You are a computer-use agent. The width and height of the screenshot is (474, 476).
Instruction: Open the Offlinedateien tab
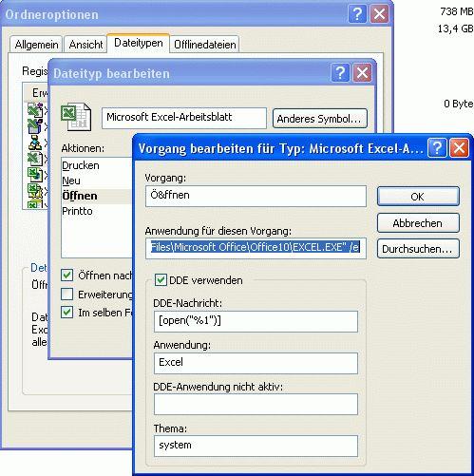pos(205,45)
